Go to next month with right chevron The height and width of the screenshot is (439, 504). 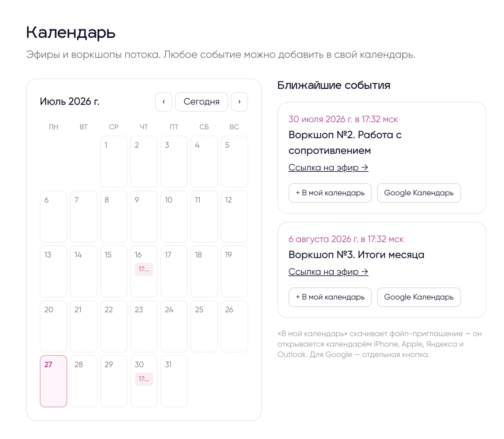[239, 102]
